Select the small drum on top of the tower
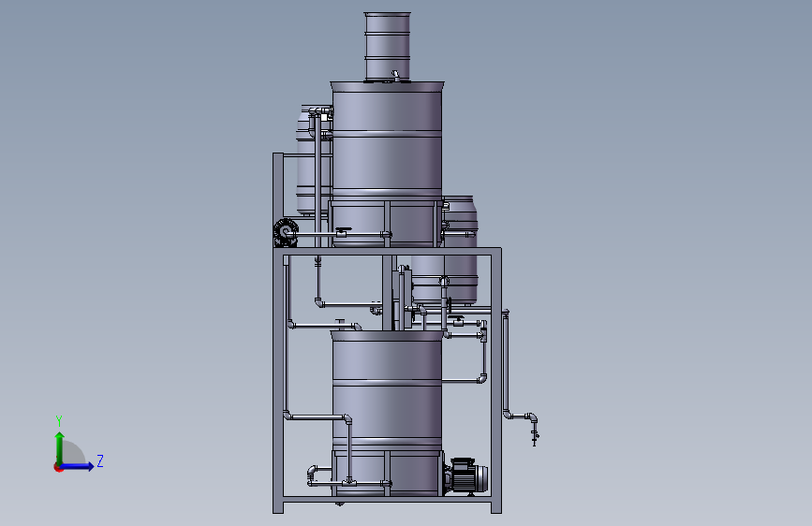This screenshot has width=812, height=526. click(388, 47)
